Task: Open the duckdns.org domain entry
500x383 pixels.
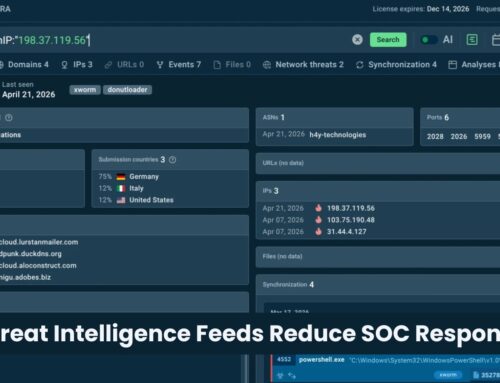Action: [31, 254]
